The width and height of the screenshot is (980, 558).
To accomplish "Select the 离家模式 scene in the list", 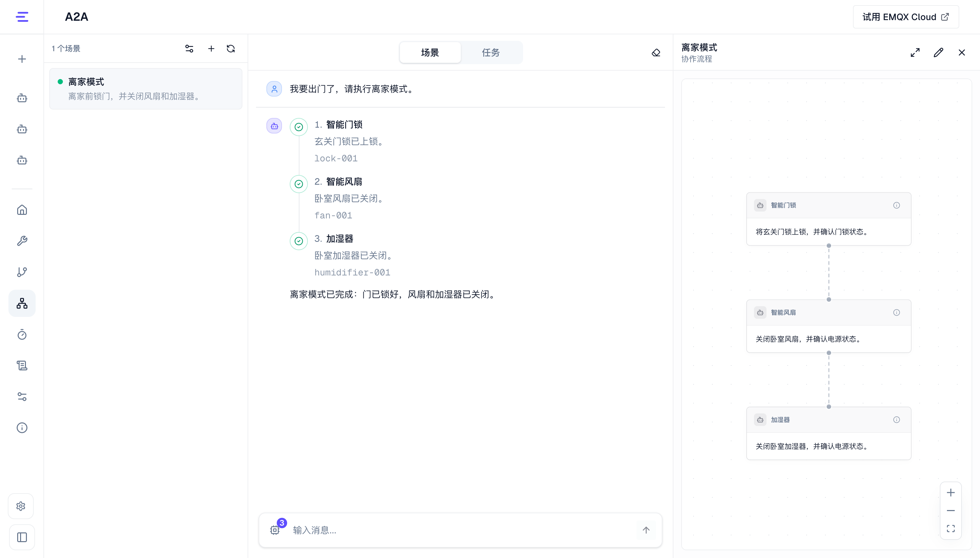I will click(146, 89).
